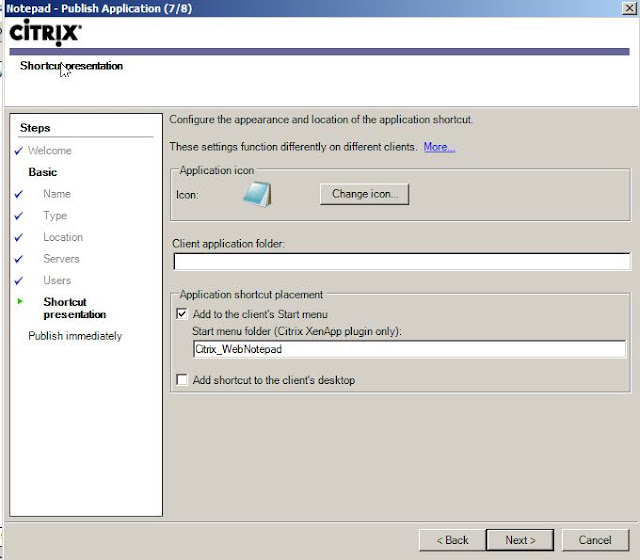Click the Shortcut presentation page heading
640x560 pixels.
coord(71,66)
